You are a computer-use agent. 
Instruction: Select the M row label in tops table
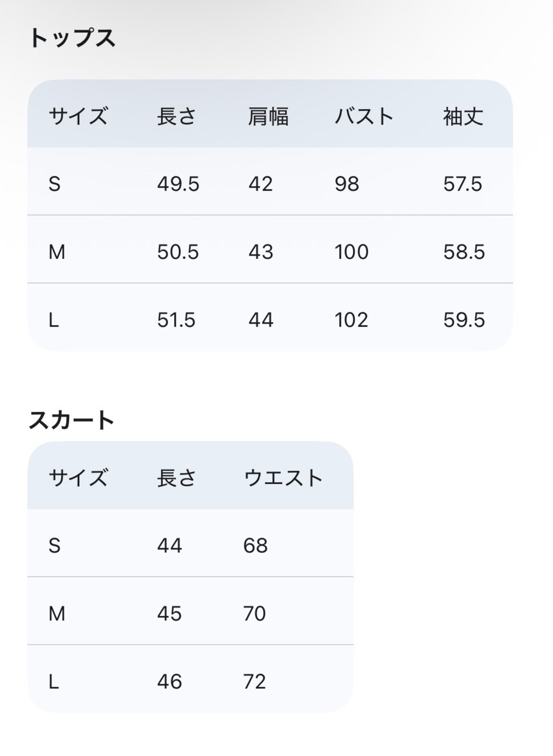pyautogui.click(x=57, y=252)
